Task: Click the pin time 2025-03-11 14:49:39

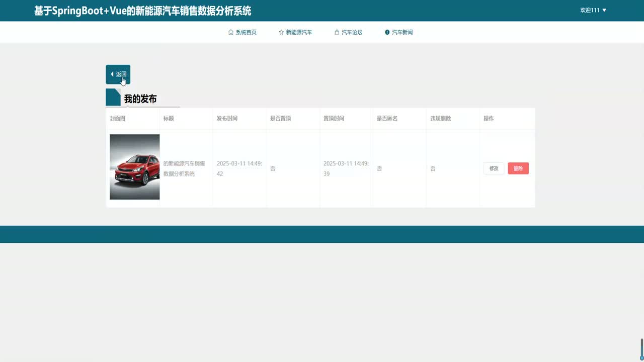Action: pos(346,168)
